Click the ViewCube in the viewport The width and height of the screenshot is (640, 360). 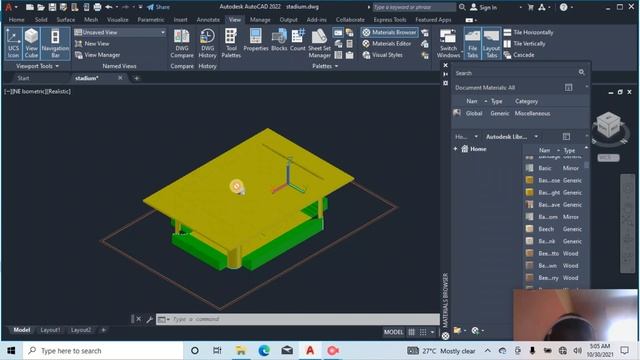pyautogui.click(x=608, y=125)
